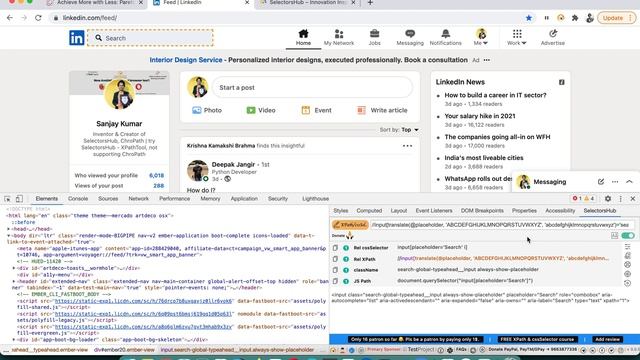The height and width of the screenshot is (360, 640).
Task: Switch to the Console tab in DevTools
Action: tap(78, 199)
